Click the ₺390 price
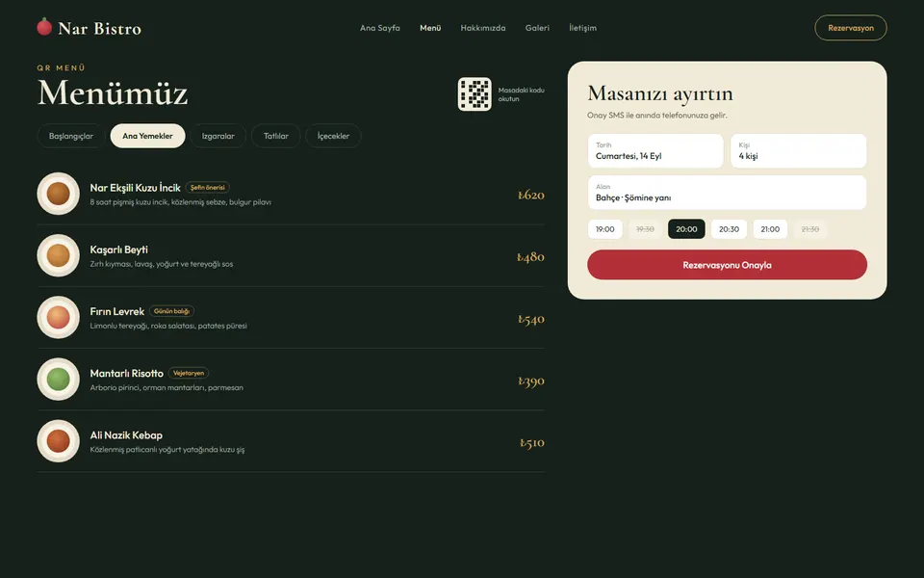This screenshot has height=578, width=924. 531,381
